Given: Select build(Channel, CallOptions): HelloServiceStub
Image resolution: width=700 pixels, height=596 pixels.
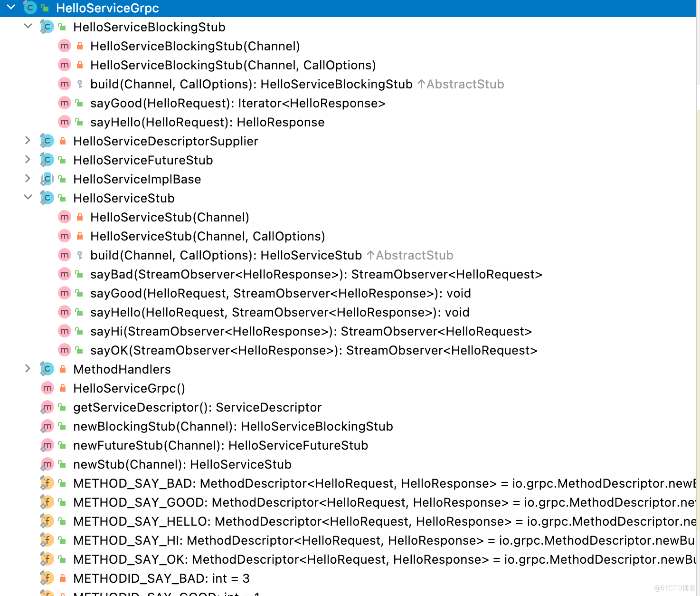Looking at the screenshot, I should (x=348, y=255).
